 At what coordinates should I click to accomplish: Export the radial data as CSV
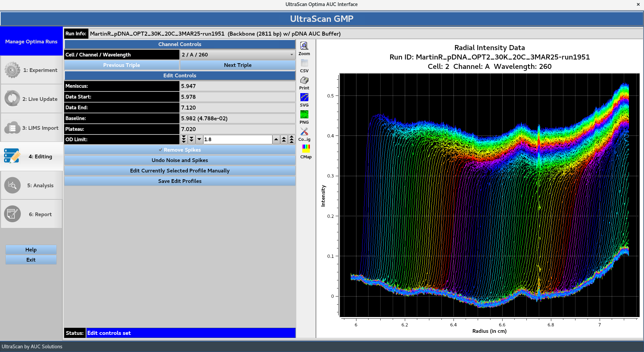point(304,63)
